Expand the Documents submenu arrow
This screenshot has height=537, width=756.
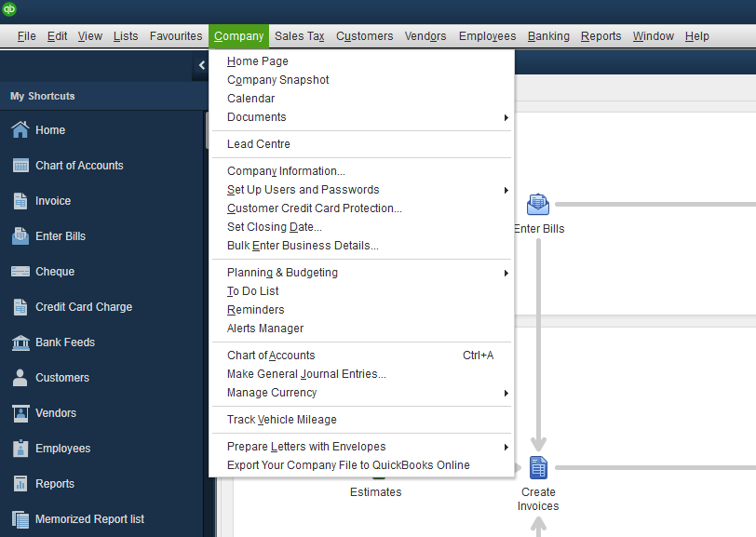click(506, 117)
